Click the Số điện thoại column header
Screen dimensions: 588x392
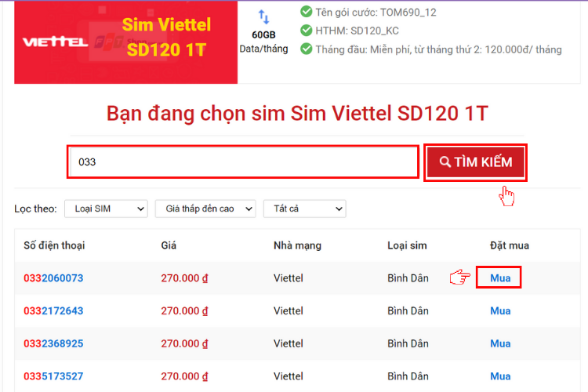(x=54, y=245)
